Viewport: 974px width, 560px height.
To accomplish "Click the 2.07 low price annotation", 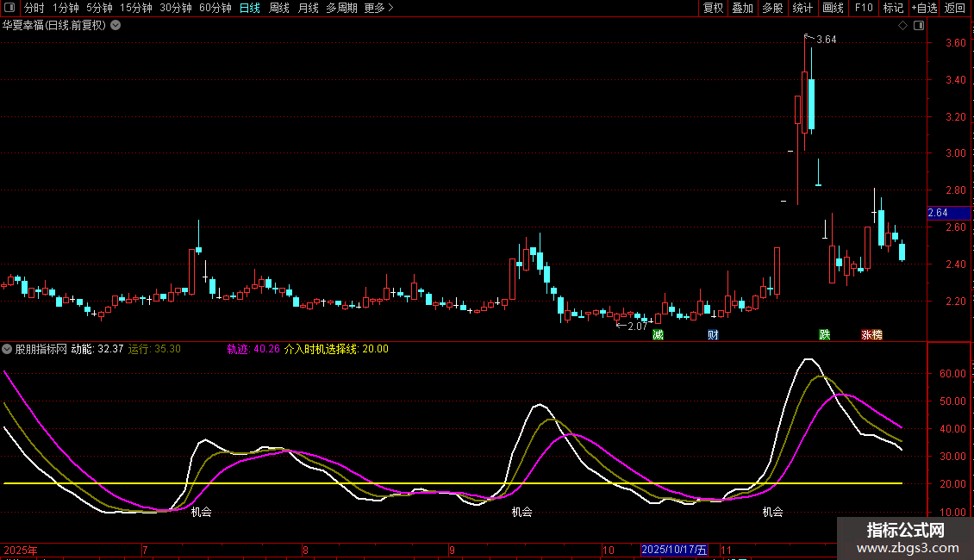I will point(636,326).
